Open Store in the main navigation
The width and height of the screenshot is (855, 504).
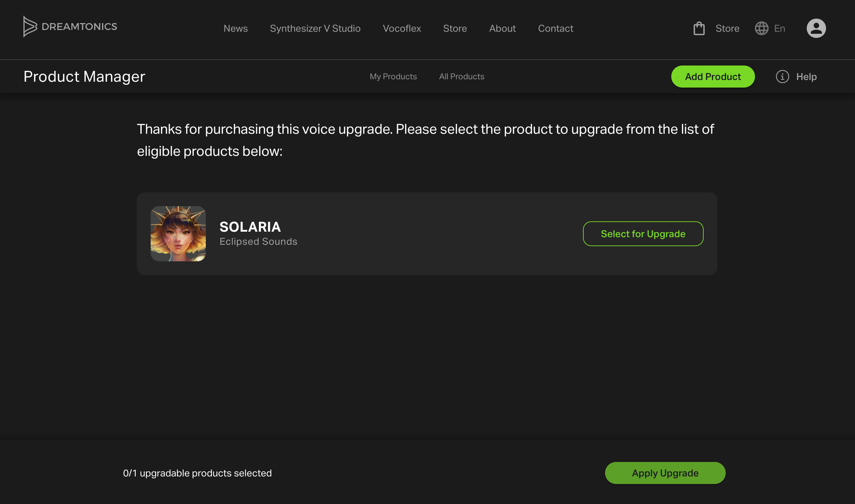point(455,28)
